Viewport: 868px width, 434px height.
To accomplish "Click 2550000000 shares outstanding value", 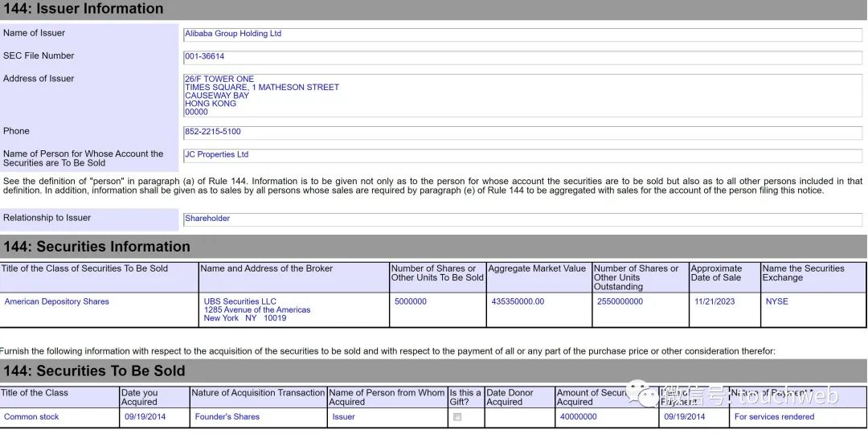I will point(620,301).
